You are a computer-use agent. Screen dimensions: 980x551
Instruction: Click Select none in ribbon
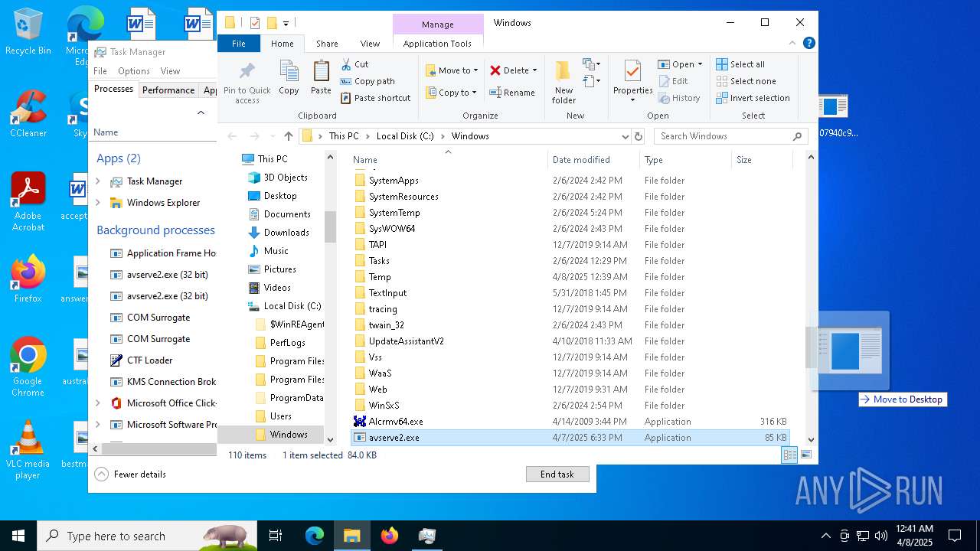coord(746,81)
